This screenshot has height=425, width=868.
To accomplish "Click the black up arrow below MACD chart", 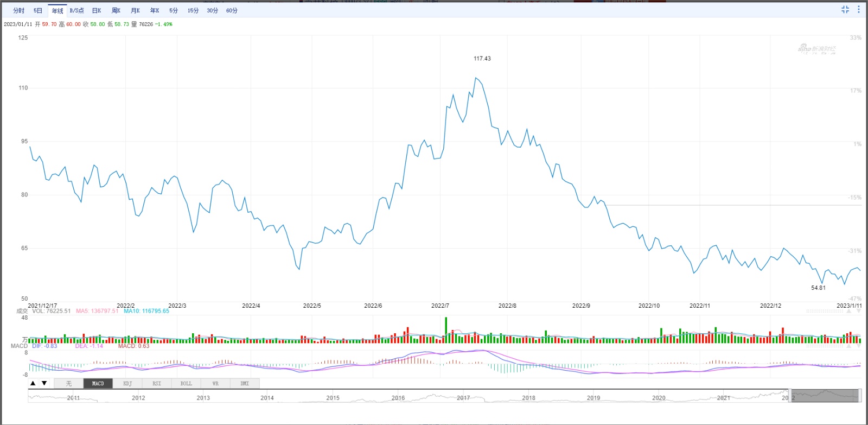I will 33,383.
